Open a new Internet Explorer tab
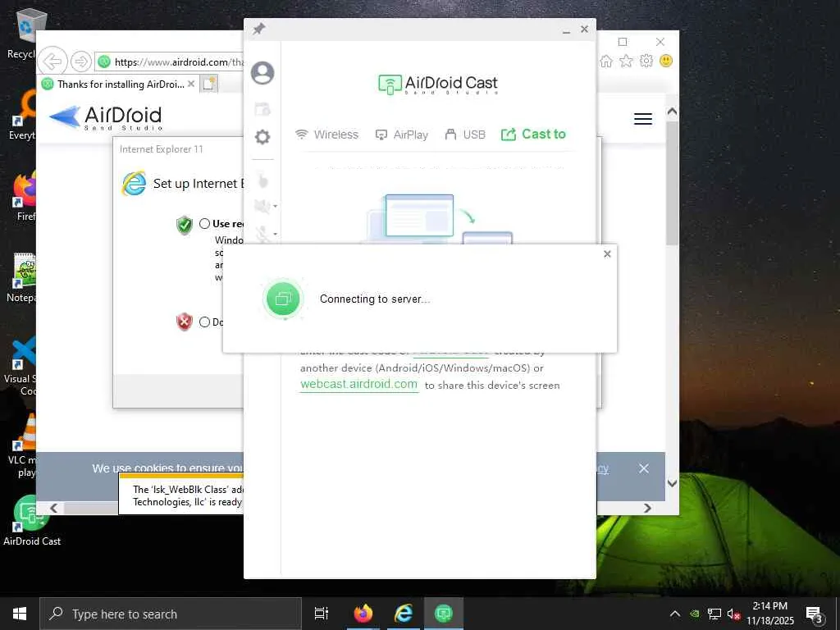The height and width of the screenshot is (630, 840). coord(209,84)
